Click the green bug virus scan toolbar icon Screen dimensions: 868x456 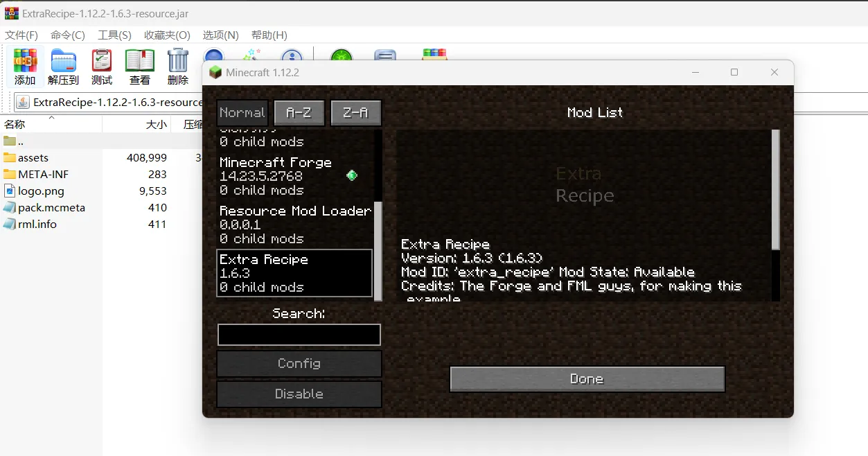click(x=342, y=55)
